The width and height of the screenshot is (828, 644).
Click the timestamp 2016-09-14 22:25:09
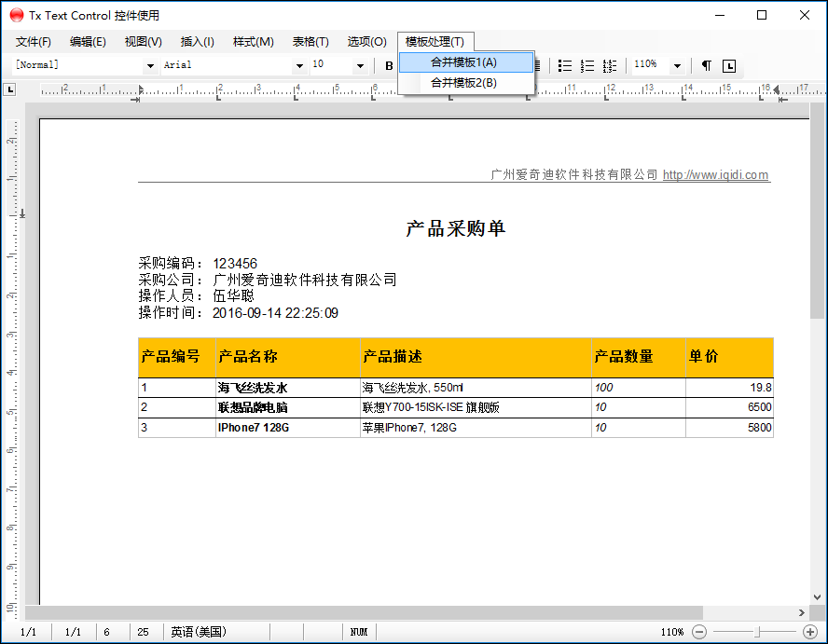[x=275, y=313]
